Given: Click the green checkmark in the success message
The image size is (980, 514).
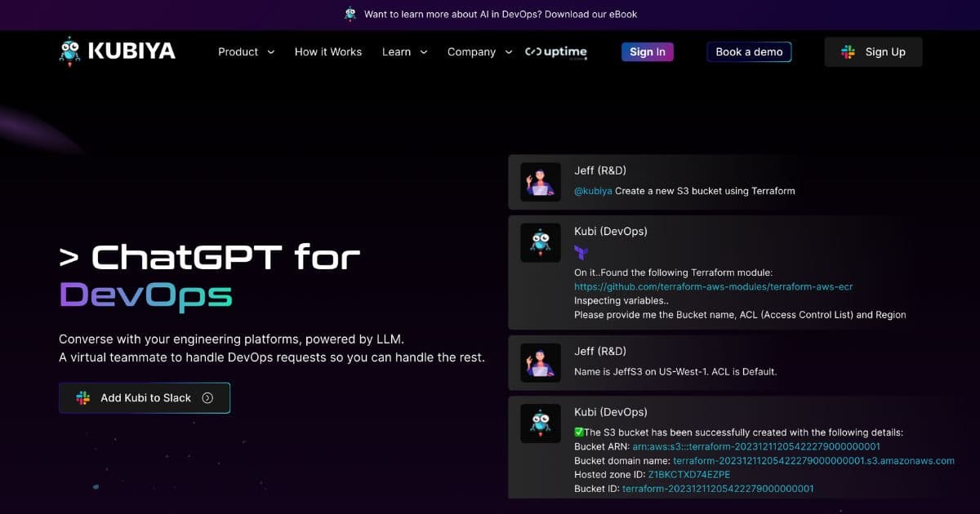Looking at the screenshot, I should click(579, 432).
